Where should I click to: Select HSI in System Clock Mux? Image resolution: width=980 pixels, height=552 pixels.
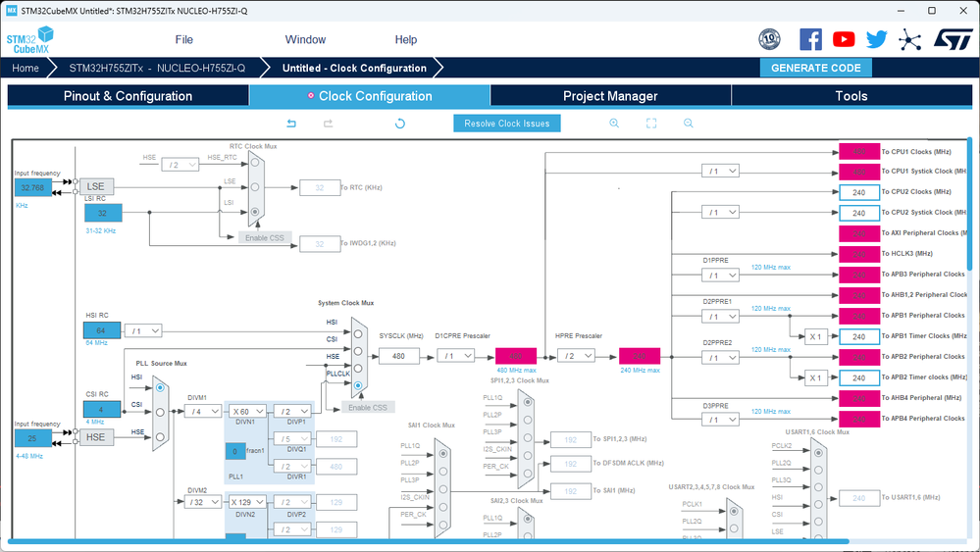point(358,334)
